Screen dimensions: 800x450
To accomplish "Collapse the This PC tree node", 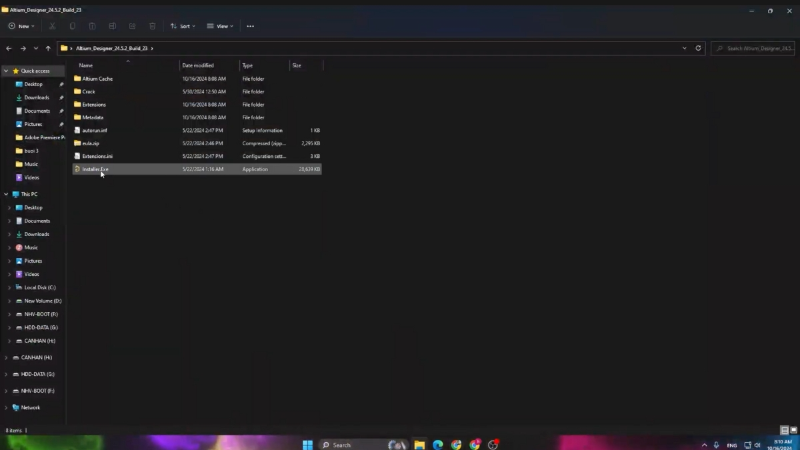I will click(x=6, y=194).
